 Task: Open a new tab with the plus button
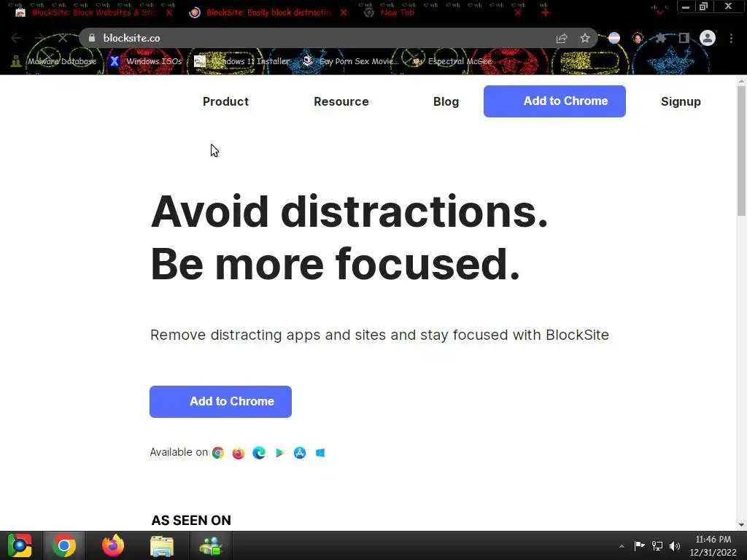pyautogui.click(x=546, y=13)
